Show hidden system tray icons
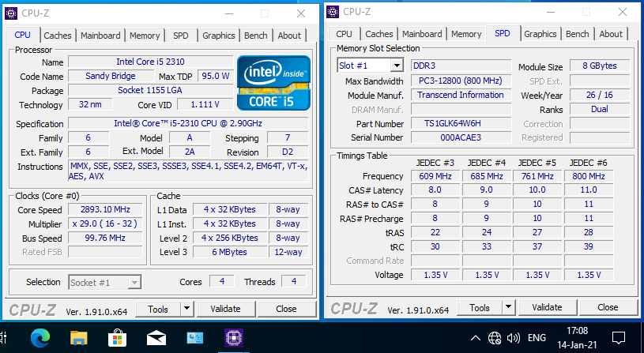Image resolution: width=644 pixels, height=353 pixels. click(475, 338)
